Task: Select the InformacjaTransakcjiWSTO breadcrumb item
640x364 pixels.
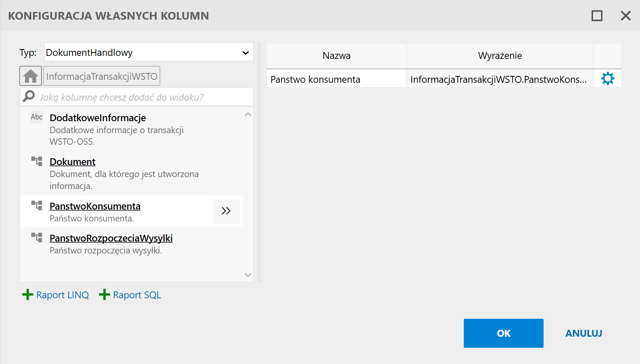Action: [102, 76]
